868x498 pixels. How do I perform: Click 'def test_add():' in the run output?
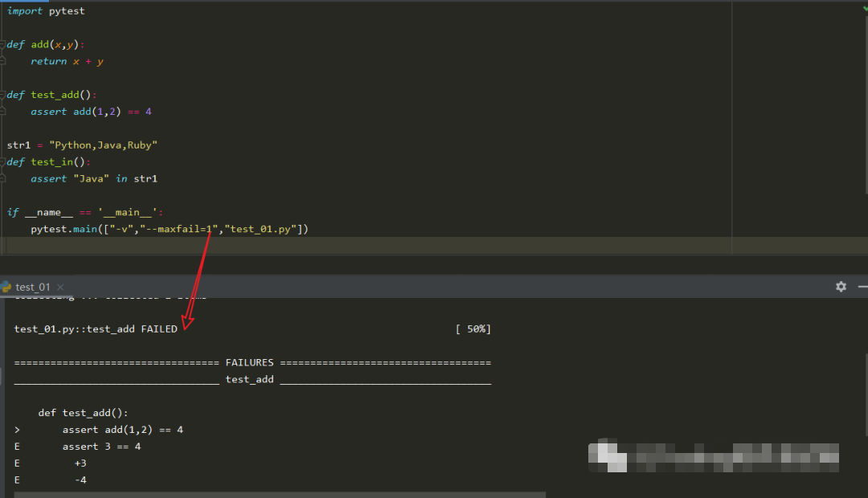(83, 414)
